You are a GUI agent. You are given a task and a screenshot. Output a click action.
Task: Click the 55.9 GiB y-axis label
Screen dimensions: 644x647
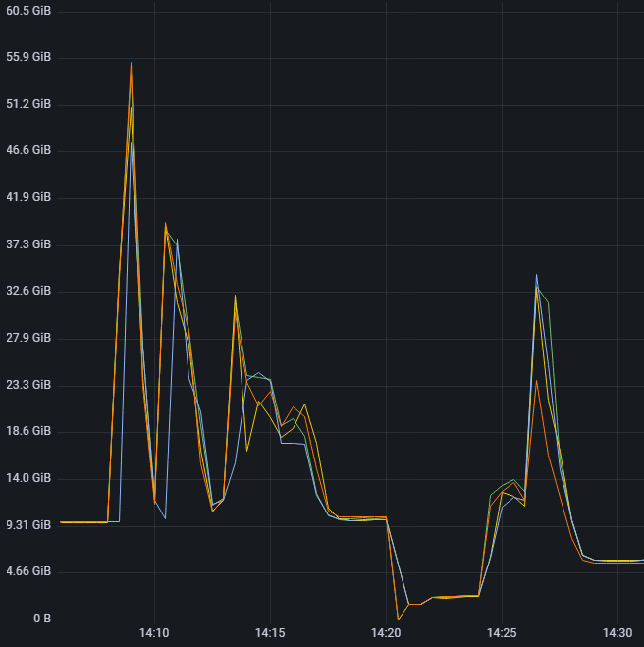pos(28,57)
